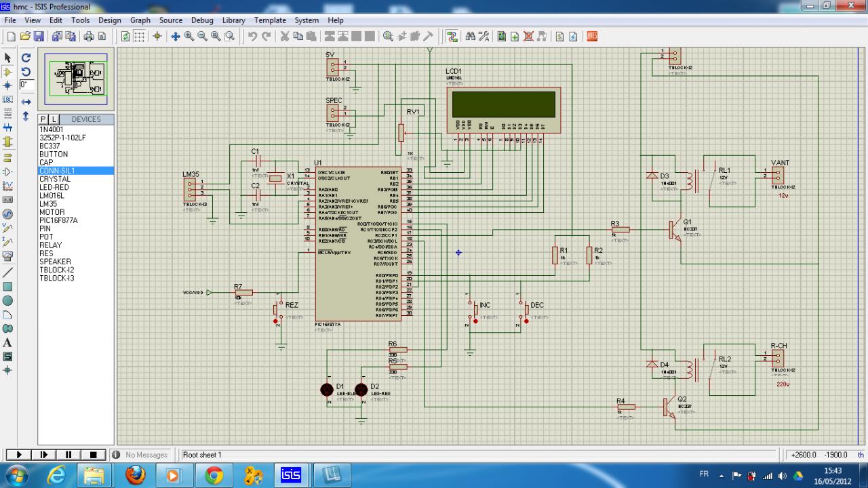Viewport: 868px width, 488px height.
Task: Open the Graph menu
Action: pyautogui.click(x=140, y=20)
